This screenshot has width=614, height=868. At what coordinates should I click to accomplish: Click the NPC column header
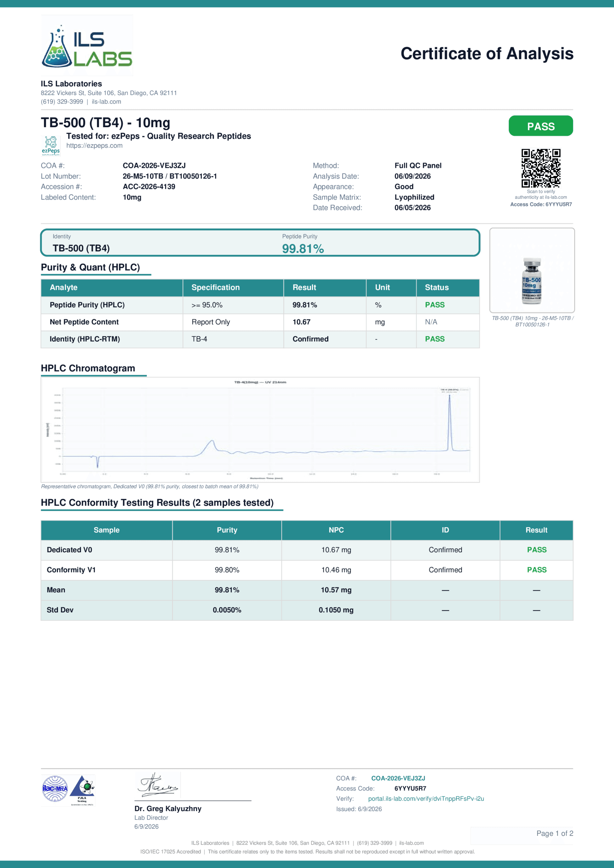[x=336, y=530]
